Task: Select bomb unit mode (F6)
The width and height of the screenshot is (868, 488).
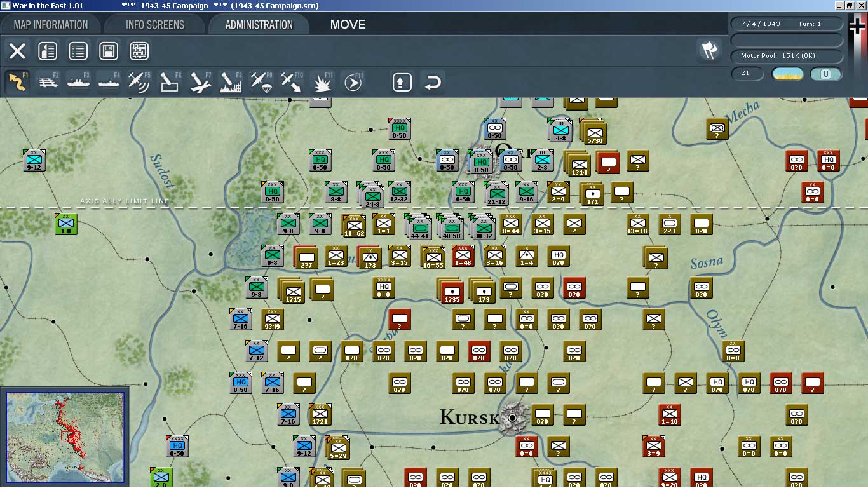Action: pos(170,82)
